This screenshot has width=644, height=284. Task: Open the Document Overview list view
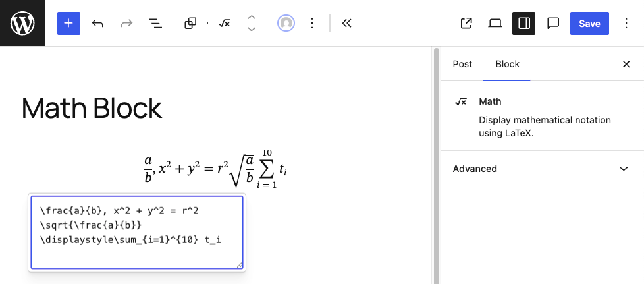[155, 23]
